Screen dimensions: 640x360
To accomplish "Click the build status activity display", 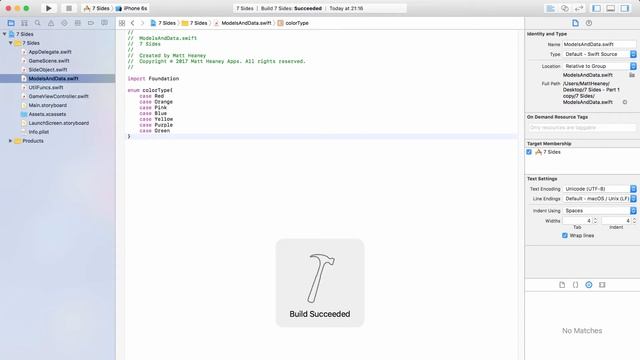I will click(320, 8).
